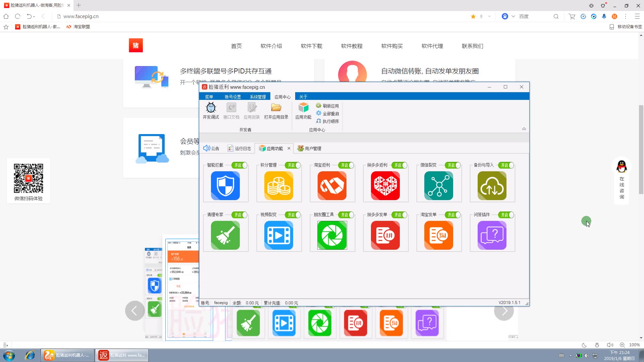The image size is (644, 362).
Task: Click the QQ penguin 在线咨询 icon
Action: tap(622, 166)
